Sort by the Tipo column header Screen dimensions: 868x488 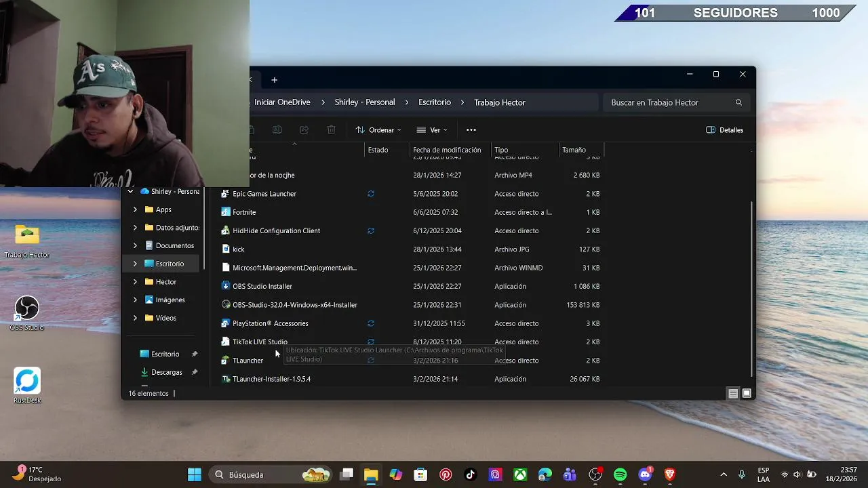click(501, 150)
